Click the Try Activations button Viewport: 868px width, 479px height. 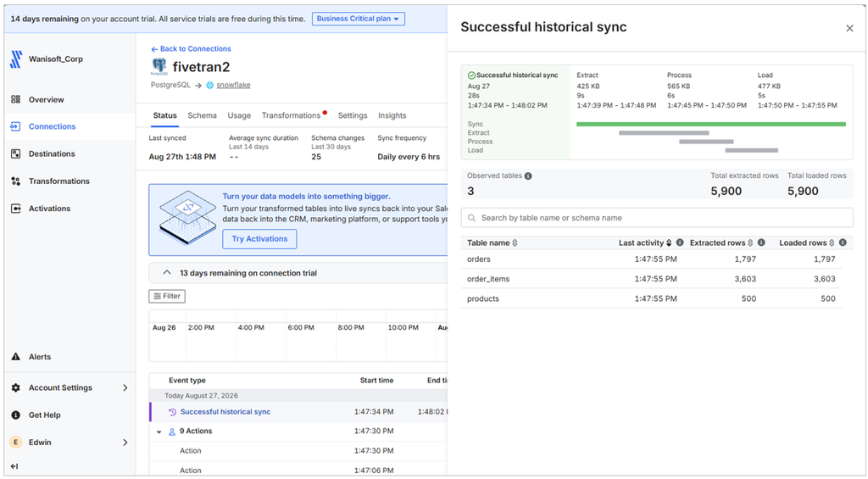pyautogui.click(x=259, y=239)
